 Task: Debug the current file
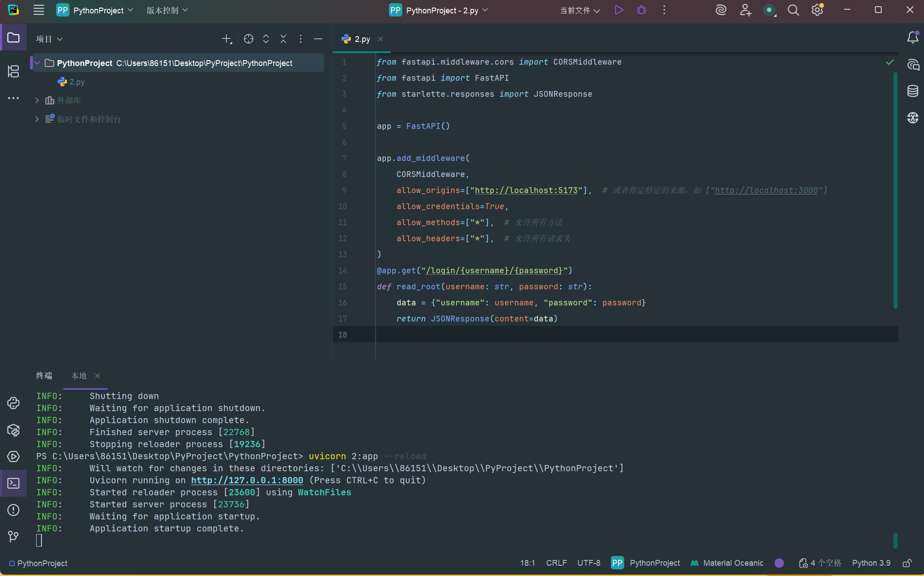(x=642, y=10)
